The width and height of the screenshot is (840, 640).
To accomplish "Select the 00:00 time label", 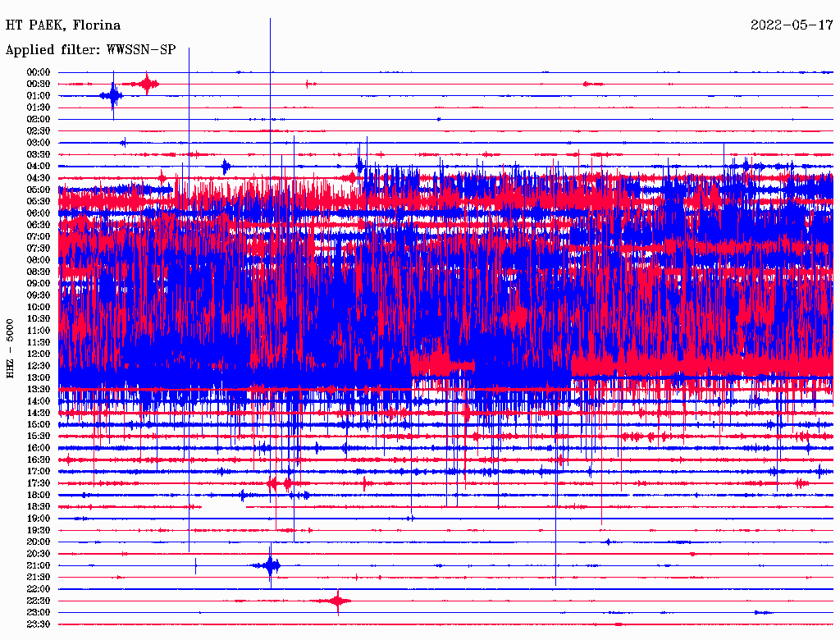I will tap(39, 72).
